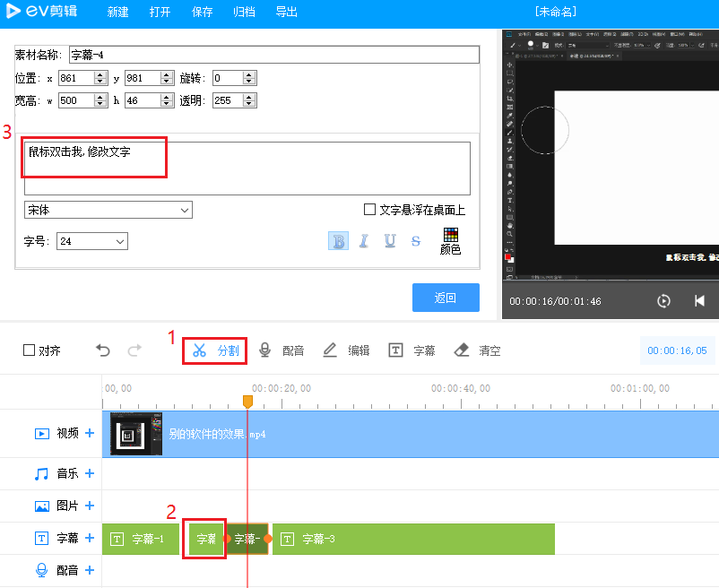The height and width of the screenshot is (588, 719).
Task: Click the 返回 return button
Action: pos(446,298)
